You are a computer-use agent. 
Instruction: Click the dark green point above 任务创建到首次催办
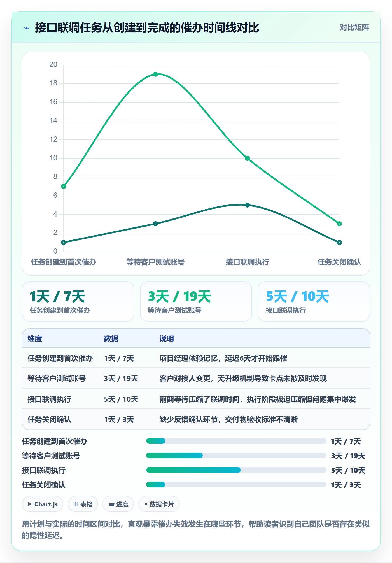64,242
